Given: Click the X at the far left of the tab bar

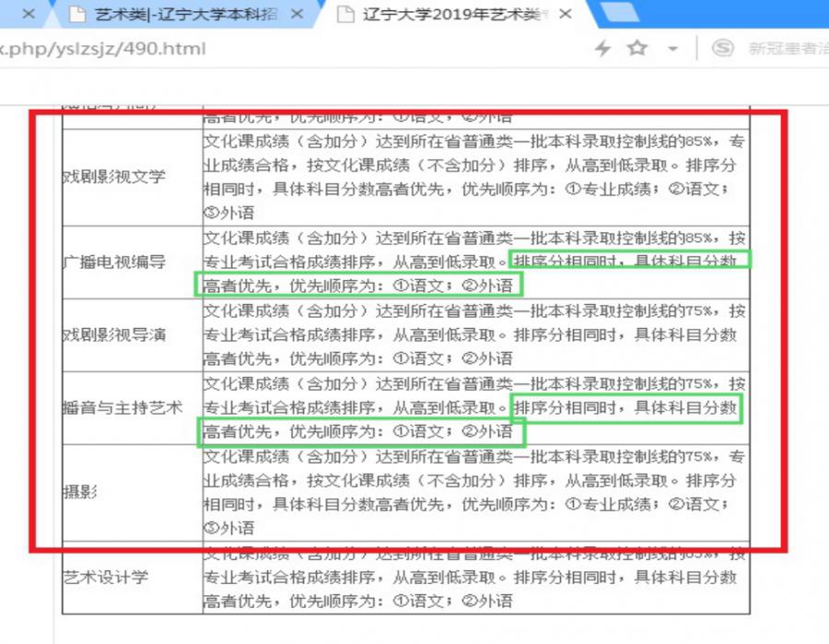Looking at the screenshot, I should 28,14.
